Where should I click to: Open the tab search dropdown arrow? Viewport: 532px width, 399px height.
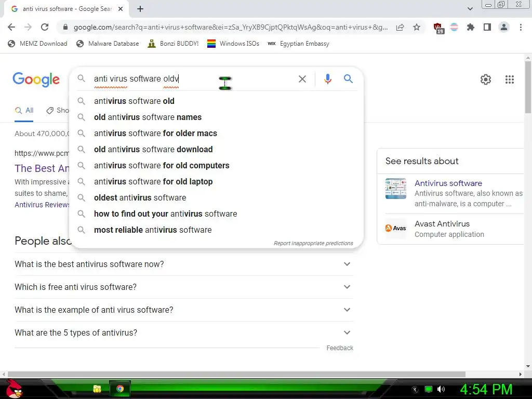click(x=470, y=9)
